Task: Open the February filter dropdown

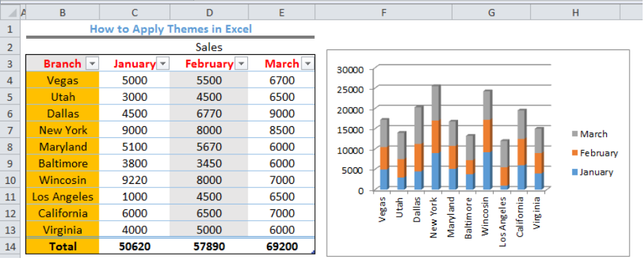Action: [241, 64]
